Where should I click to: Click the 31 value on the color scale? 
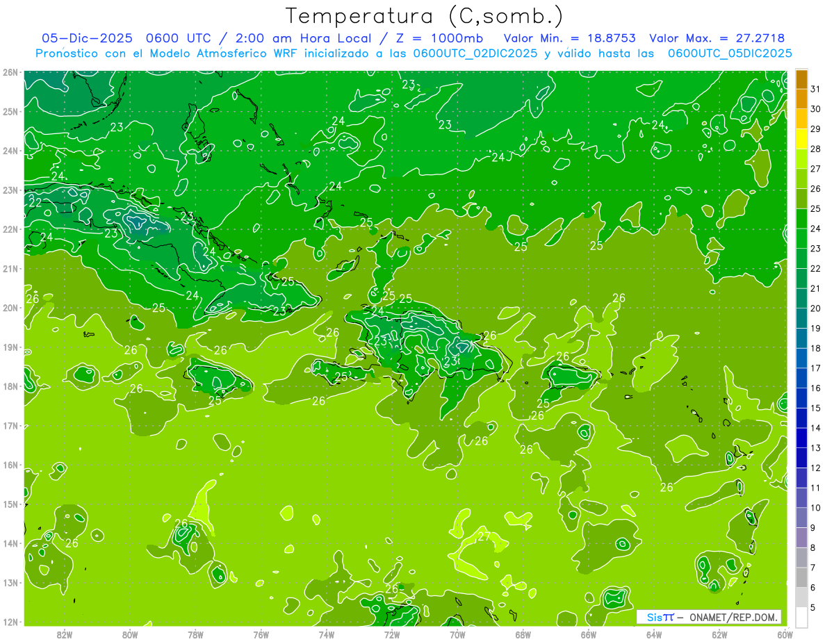pyautogui.click(x=815, y=88)
